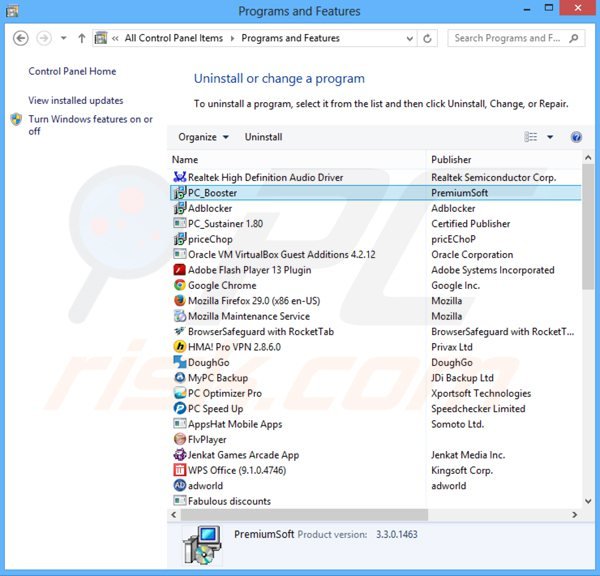
Task: Click the DoughGo program icon
Action: [x=179, y=362]
